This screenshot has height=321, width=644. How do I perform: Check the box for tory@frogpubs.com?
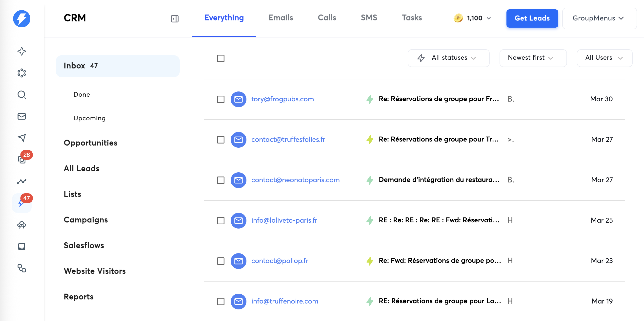pos(221,99)
